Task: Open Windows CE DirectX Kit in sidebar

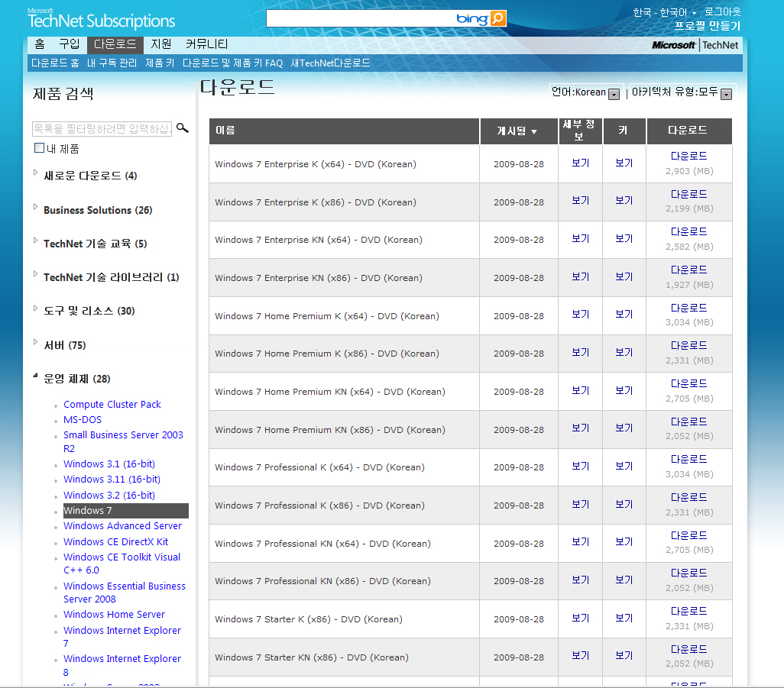Action: pyautogui.click(x=115, y=541)
